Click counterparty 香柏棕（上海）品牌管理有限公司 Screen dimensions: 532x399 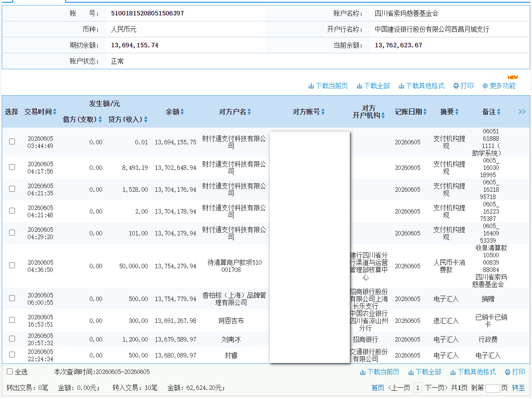coord(234,299)
